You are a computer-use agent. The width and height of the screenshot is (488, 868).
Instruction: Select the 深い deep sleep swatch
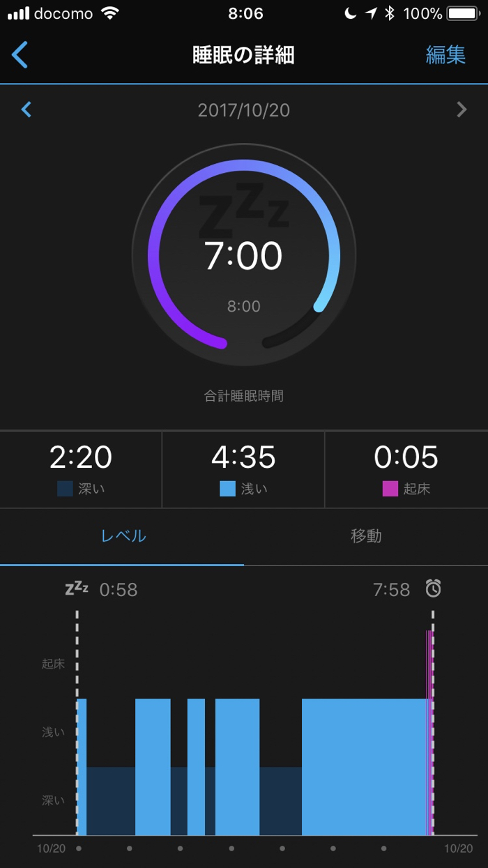pos(65,488)
